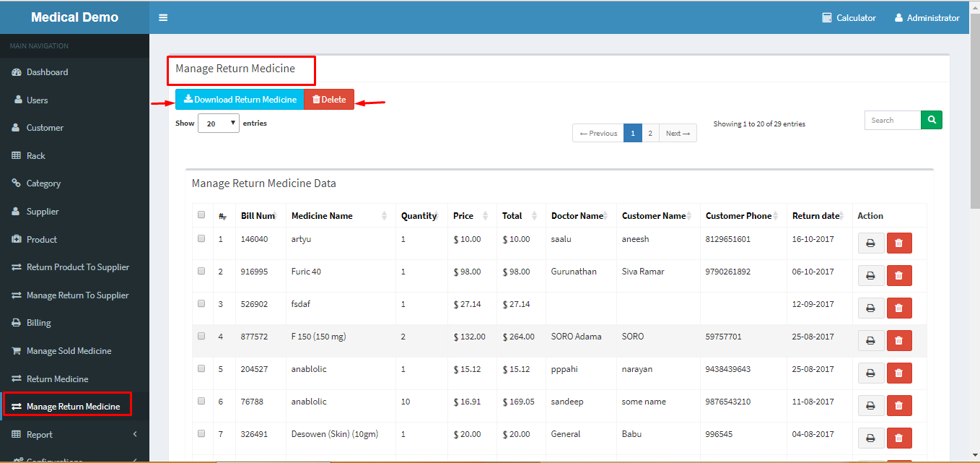Open Rack in the sidebar

[x=74, y=155]
